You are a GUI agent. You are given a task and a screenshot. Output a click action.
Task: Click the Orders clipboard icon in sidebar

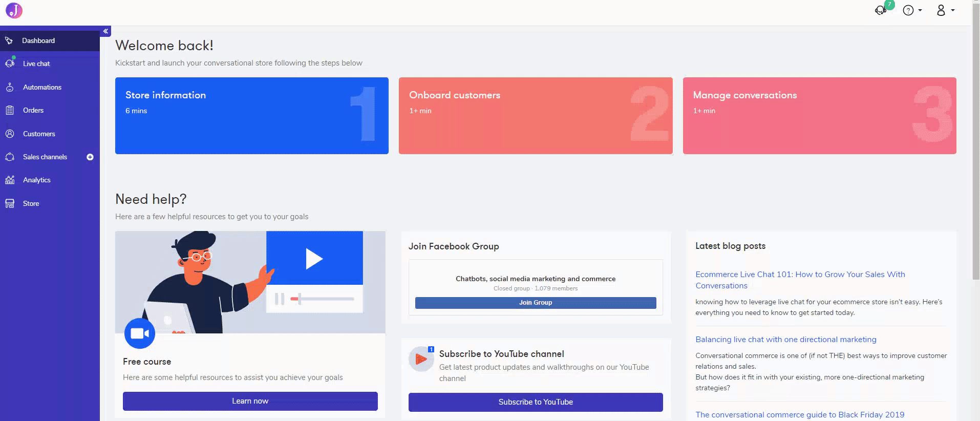coord(10,110)
